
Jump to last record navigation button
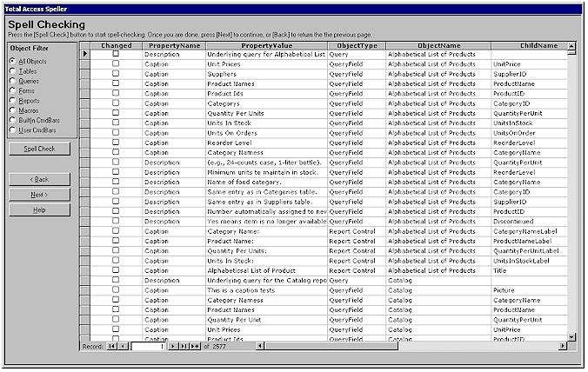tap(184, 346)
